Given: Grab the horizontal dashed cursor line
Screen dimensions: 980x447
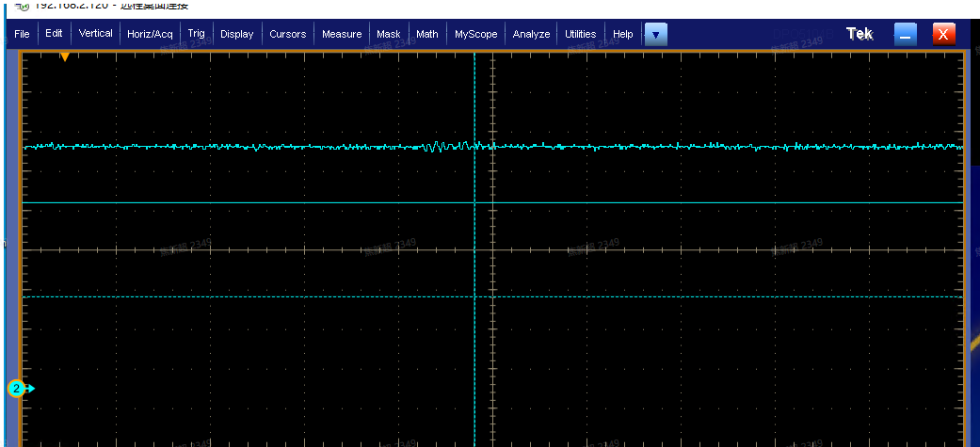Looking at the screenshot, I should coord(492,297).
